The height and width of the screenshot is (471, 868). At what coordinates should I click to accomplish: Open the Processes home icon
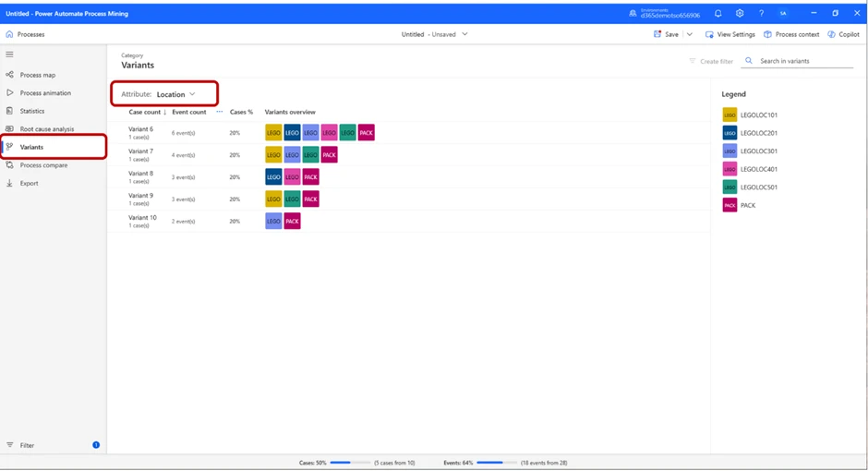tap(9, 34)
